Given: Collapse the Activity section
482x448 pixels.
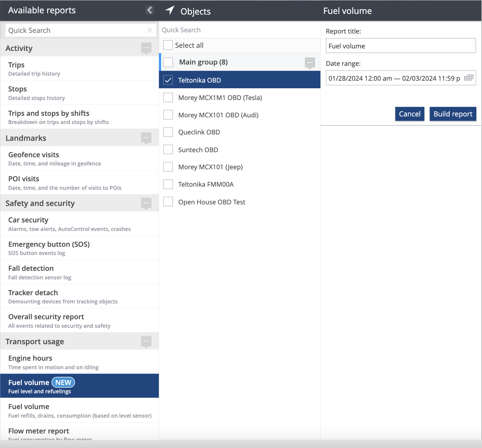Looking at the screenshot, I should click(x=146, y=48).
